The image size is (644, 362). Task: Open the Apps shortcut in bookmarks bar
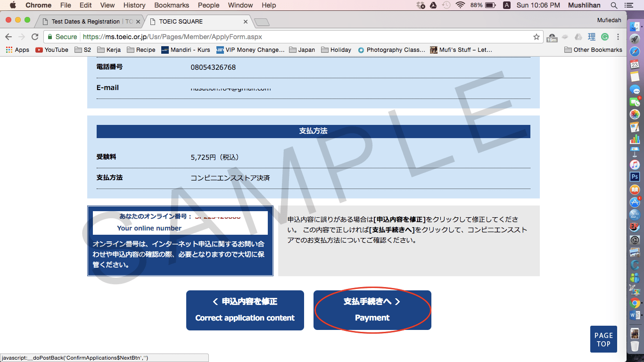click(x=17, y=50)
